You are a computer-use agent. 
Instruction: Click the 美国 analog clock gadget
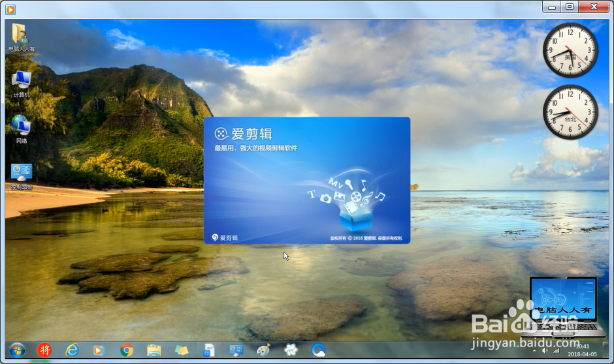click(x=570, y=50)
